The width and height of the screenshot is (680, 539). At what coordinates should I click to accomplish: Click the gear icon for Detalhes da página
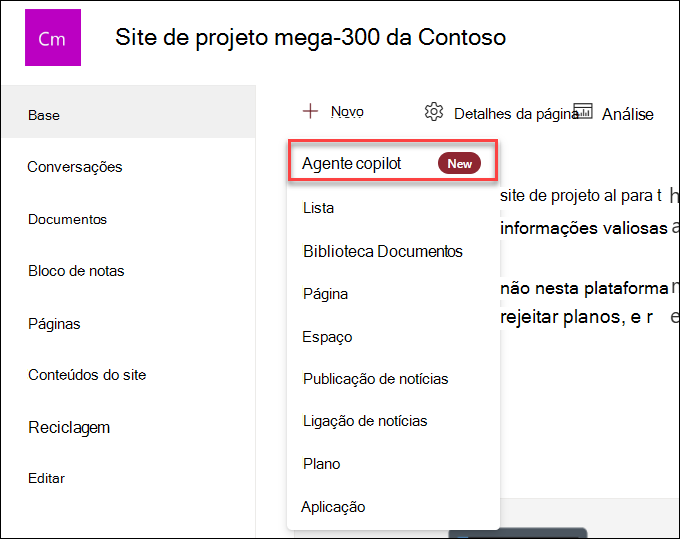(434, 112)
